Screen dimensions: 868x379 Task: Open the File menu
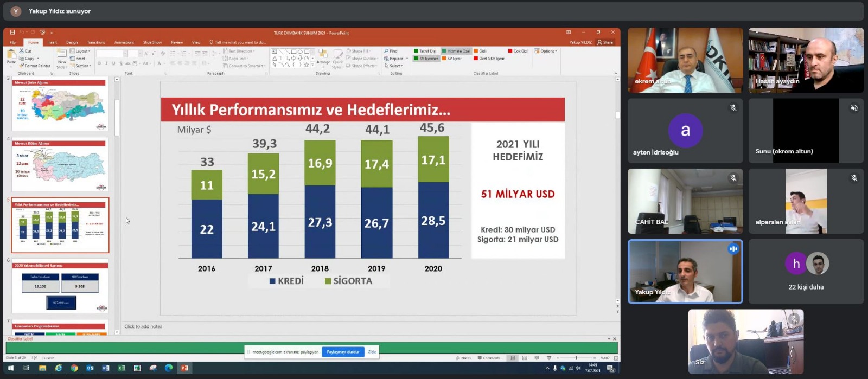[12, 42]
